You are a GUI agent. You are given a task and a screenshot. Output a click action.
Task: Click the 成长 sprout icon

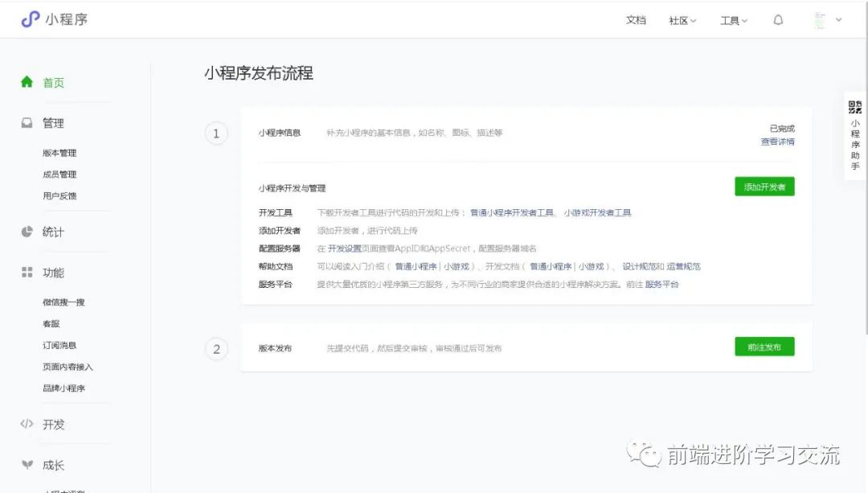27,465
